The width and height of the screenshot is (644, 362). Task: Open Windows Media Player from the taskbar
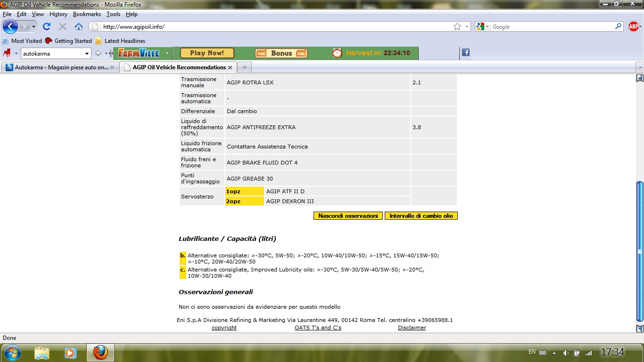71,352
